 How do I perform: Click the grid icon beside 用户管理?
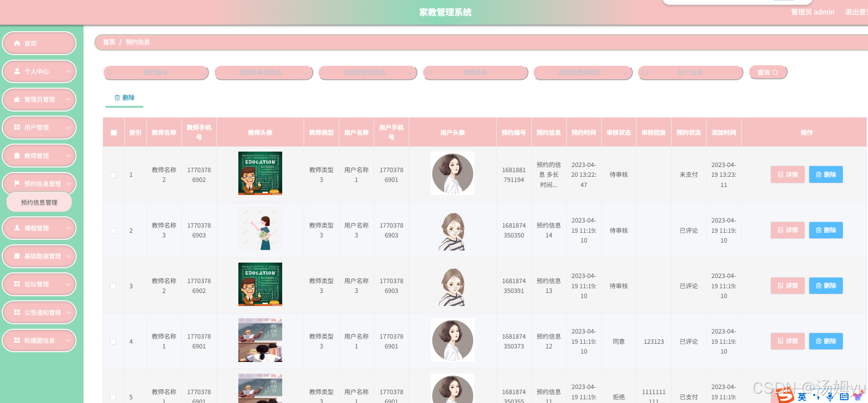click(17, 127)
